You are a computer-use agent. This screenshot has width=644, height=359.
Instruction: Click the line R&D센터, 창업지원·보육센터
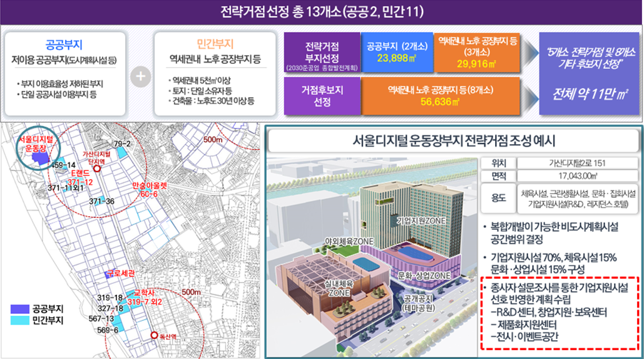coord(549,312)
